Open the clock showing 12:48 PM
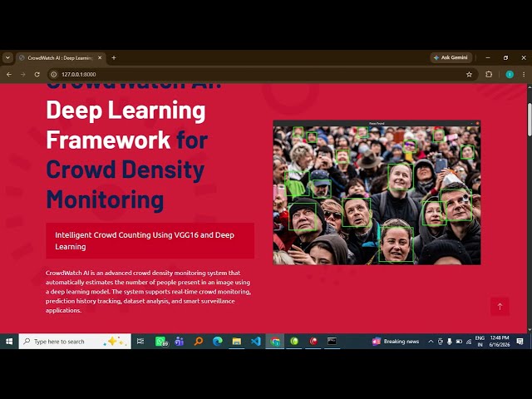532x399 pixels. [500, 342]
